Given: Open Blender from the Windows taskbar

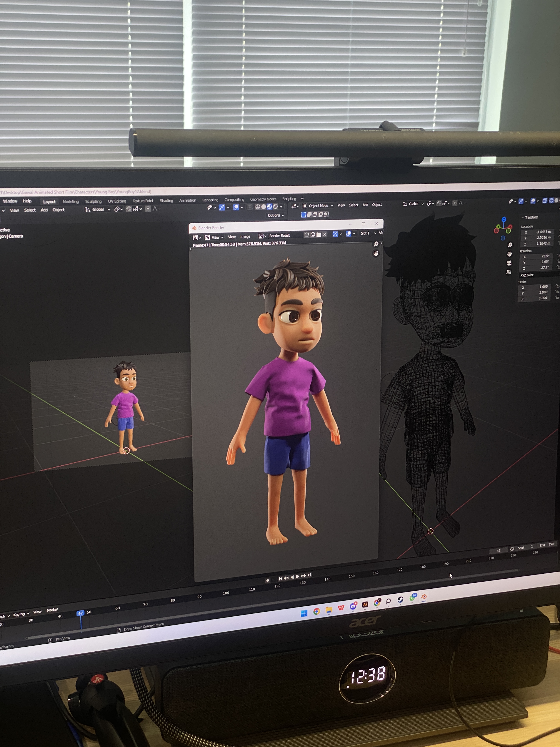Looking at the screenshot, I should pos(424,597).
